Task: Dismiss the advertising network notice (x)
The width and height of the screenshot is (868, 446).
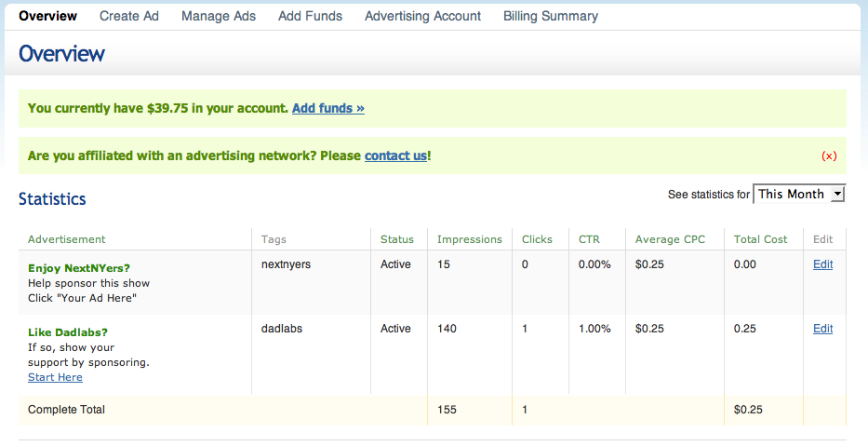Action: click(x=829, y=156)
